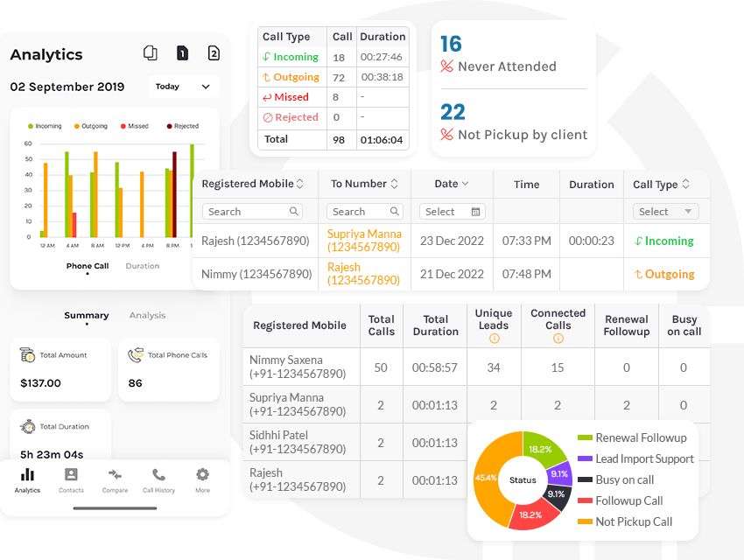The width and height of the screenshot is (744, 560).
Task: Toggle Rejected legend on the bar chart
Action: [x=185, y=124]
